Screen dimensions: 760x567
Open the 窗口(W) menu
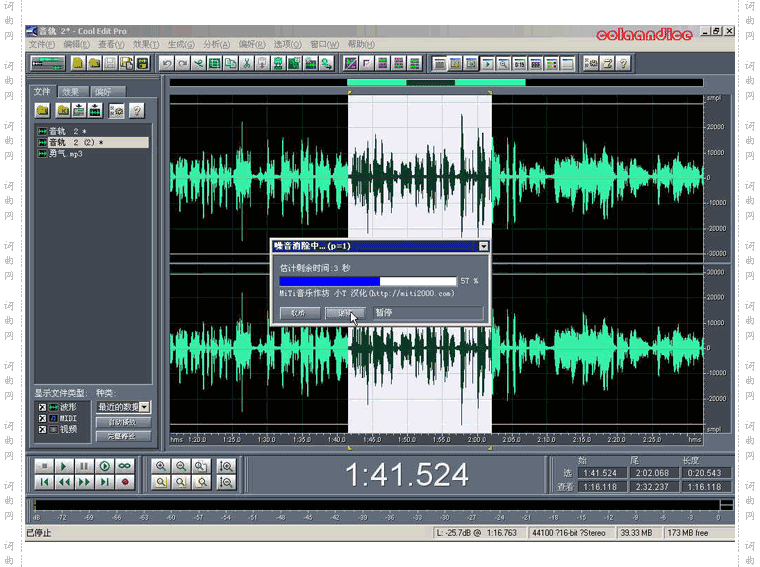point(324,45)
